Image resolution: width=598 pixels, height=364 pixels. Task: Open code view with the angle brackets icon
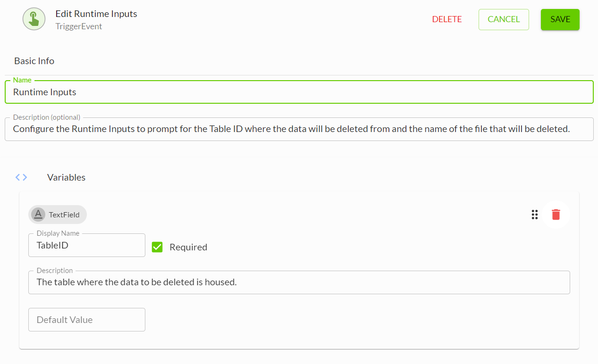point(21,177)
